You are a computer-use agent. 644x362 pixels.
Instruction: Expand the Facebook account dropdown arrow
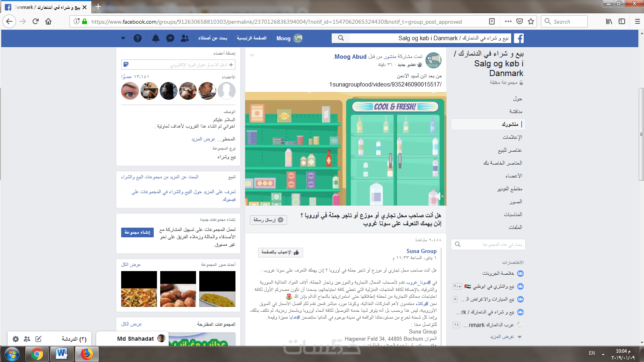123,38
